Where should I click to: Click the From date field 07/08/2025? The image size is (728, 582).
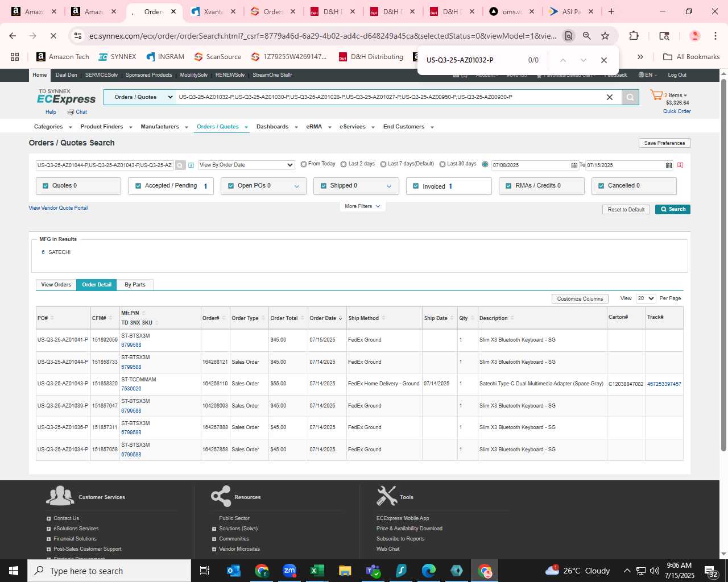click(530, 165)
